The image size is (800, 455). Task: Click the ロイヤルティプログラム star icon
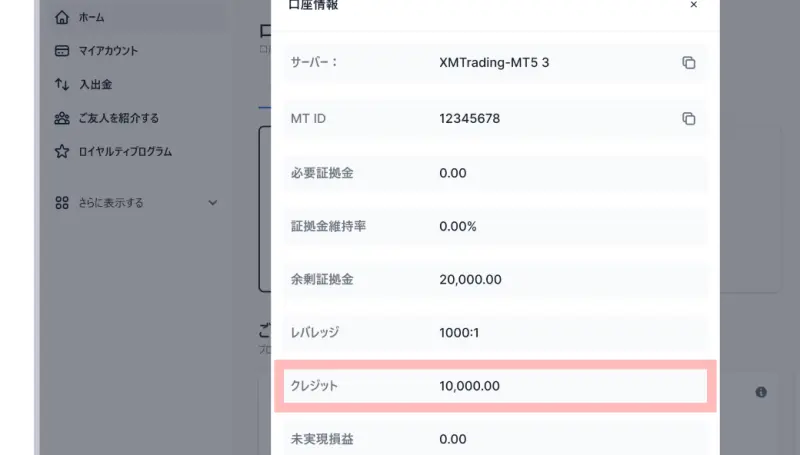coord(62,152)
